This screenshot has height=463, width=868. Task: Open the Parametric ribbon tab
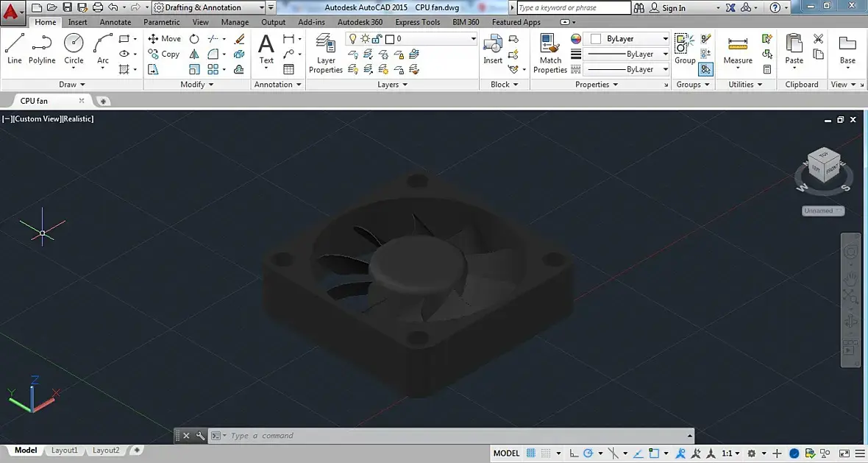pos(162,22)
